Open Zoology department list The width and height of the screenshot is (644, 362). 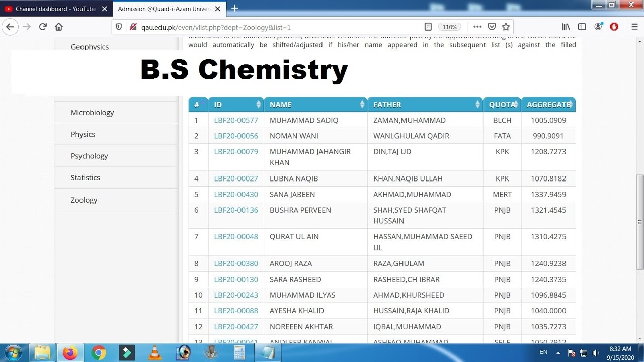click(84, 200)
